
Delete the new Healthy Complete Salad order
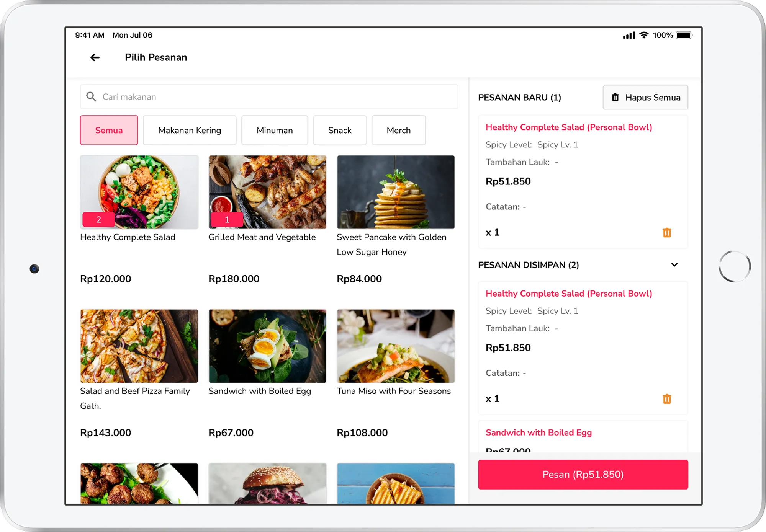tap(667, 232)
